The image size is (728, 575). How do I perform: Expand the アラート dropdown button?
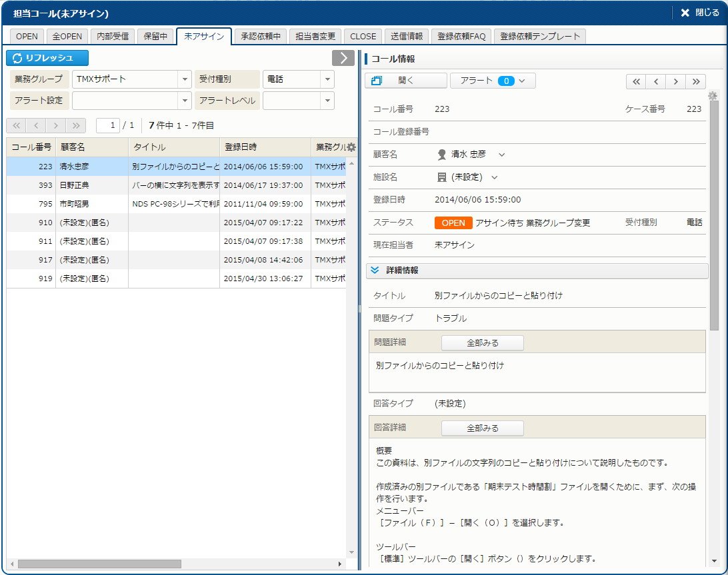pyautogui.click(x=493, y=81)
